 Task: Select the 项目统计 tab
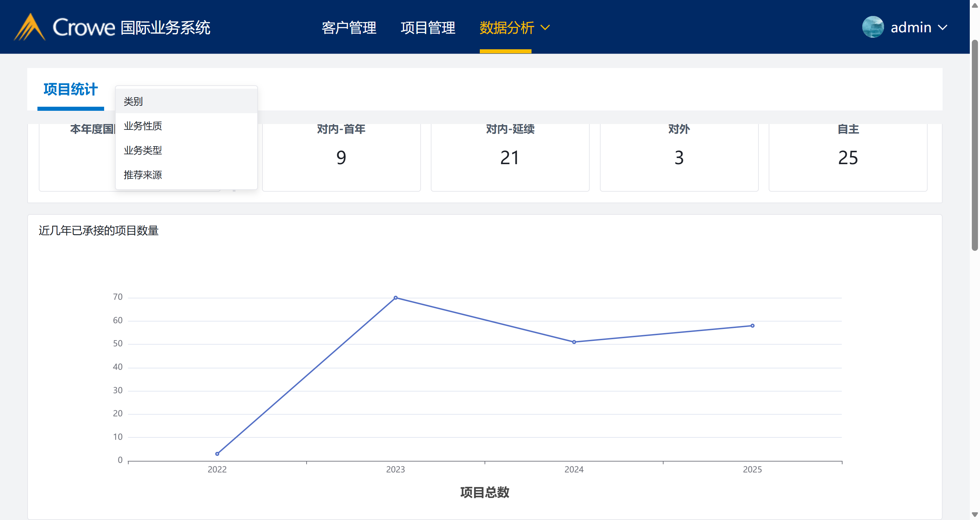coord(70,90)
